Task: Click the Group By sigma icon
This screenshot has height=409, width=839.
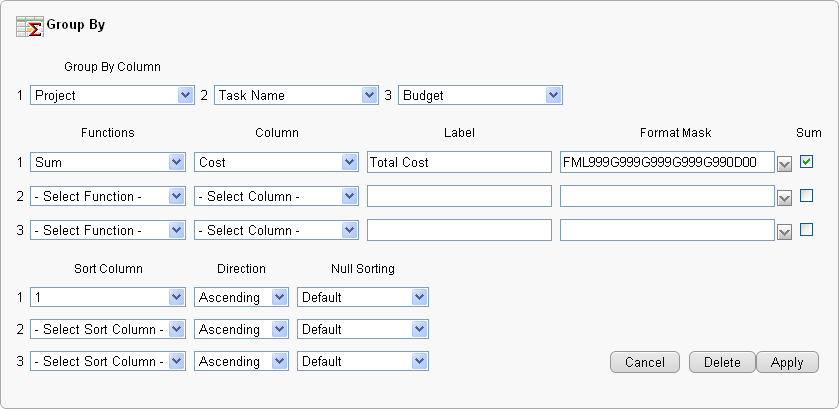Action: pyautogui.click(x=29, y=26)
